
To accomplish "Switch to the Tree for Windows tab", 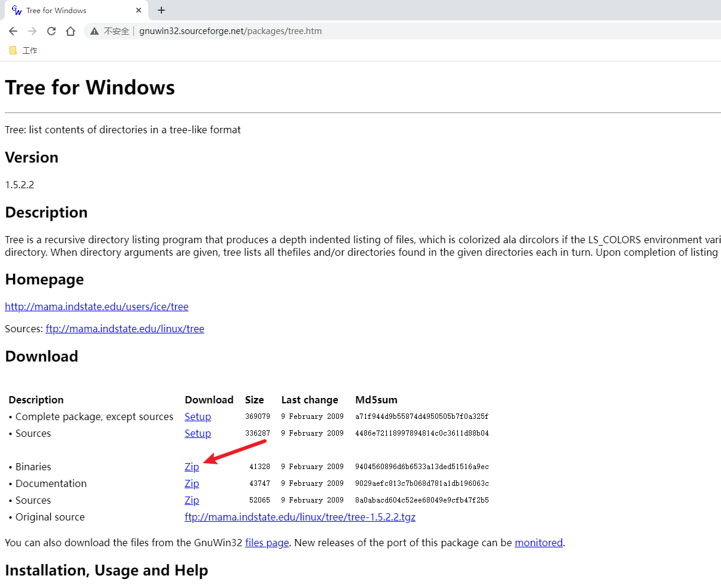I will [72, 10].
